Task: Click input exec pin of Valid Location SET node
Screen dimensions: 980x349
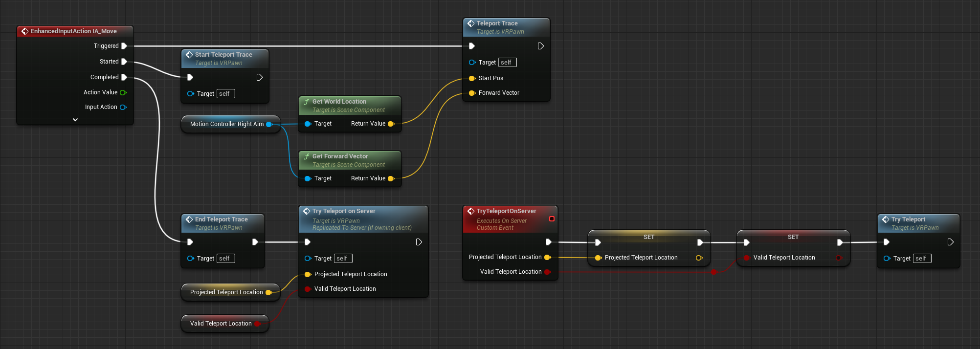Action: tap(747, 242)
